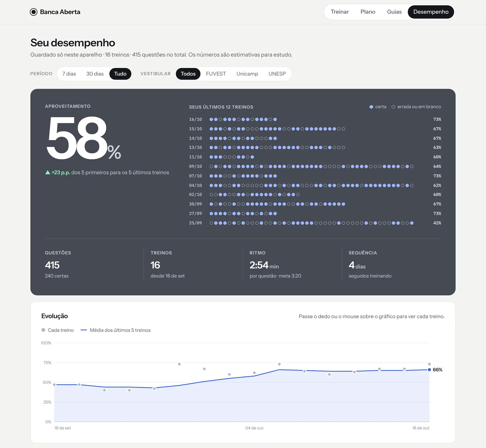Click the blue line legend for Média
486x448 pixels.
pos(84,330)
